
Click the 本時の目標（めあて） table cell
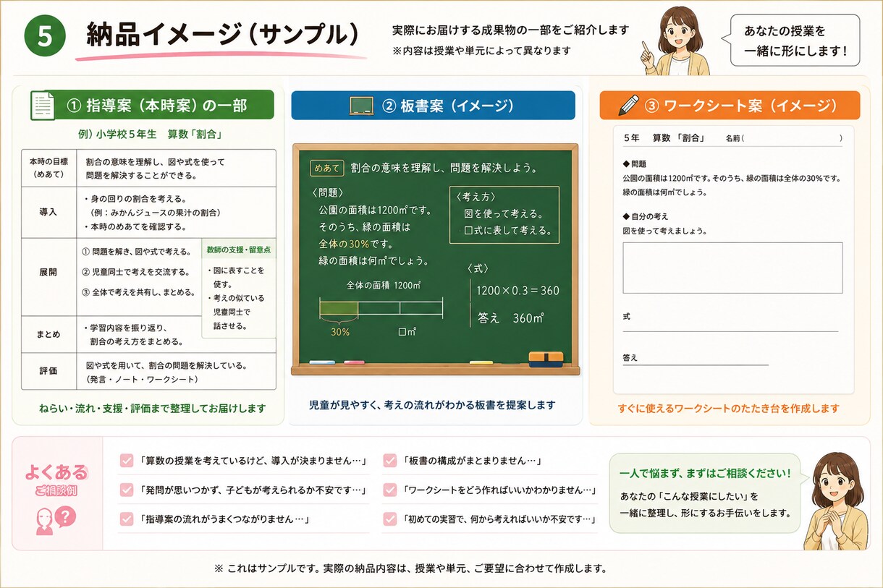click(48, 169)
